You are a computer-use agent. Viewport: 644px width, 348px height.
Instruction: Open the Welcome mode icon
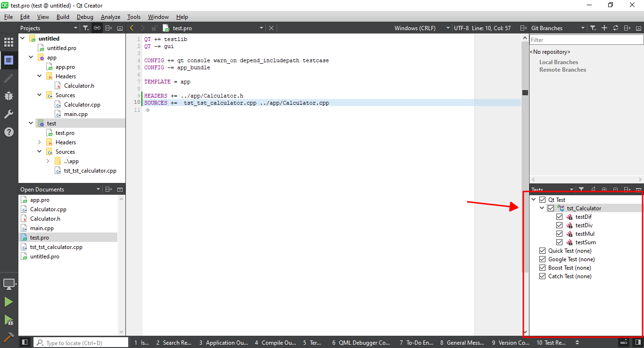point(8,42)
